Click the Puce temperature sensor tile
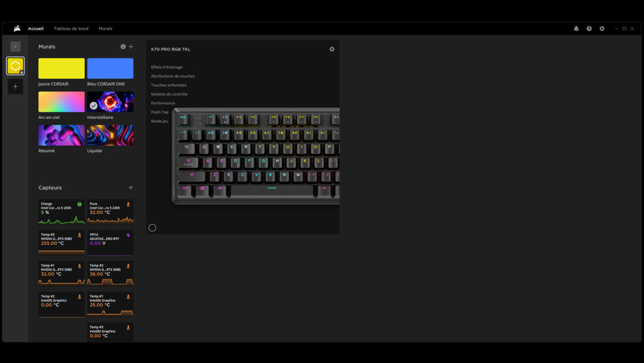Image resolution: width=644 pixels, height=363 pixels. [110, 212]
